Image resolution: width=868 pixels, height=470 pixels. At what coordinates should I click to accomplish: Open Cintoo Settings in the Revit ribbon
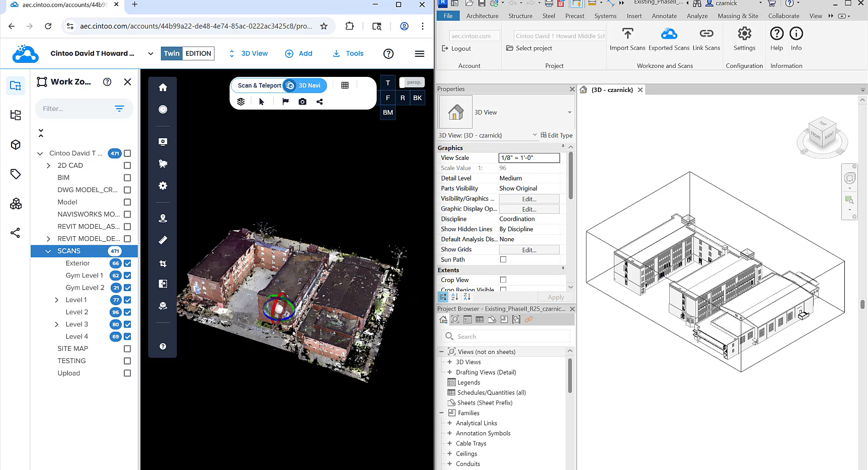point(745,40)
